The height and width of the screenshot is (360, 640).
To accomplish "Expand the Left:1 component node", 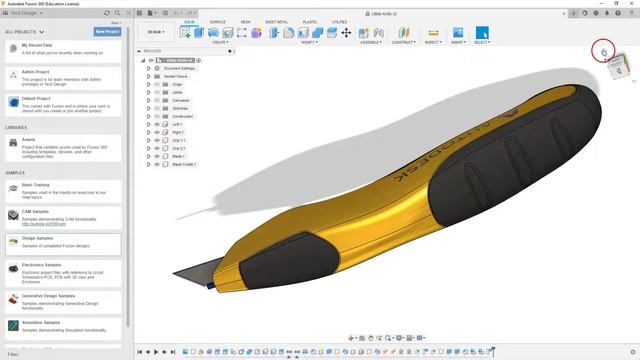I will pyautogui.click(x=149, y=124).
